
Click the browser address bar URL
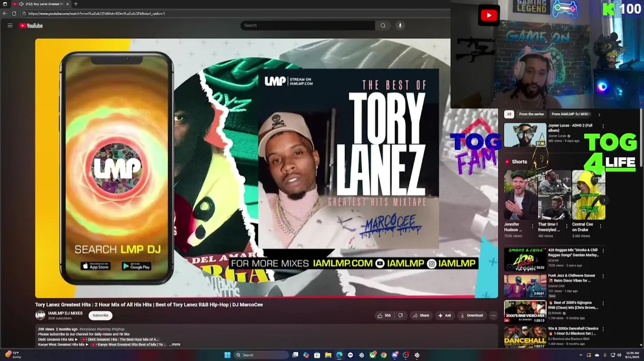(x=96, y=14)
